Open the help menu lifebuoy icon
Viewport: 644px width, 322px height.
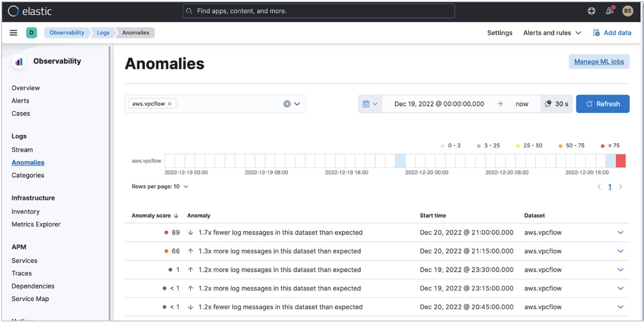coord(592,11)
